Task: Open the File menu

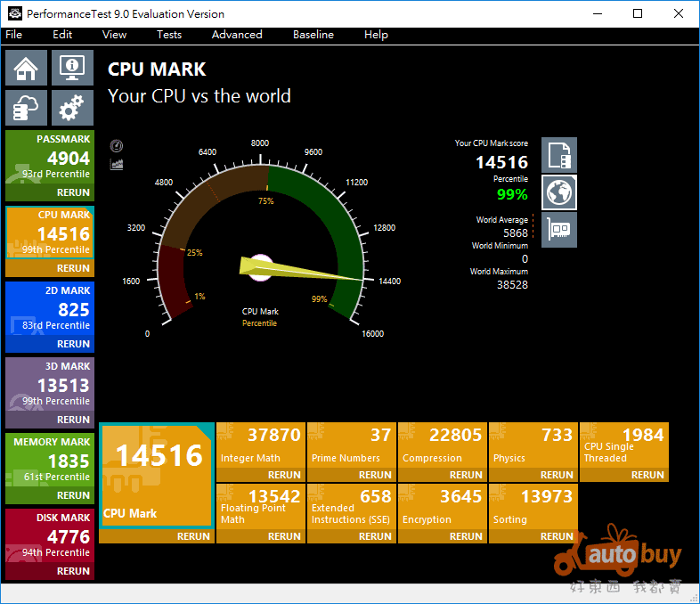Action: (14, 35)
